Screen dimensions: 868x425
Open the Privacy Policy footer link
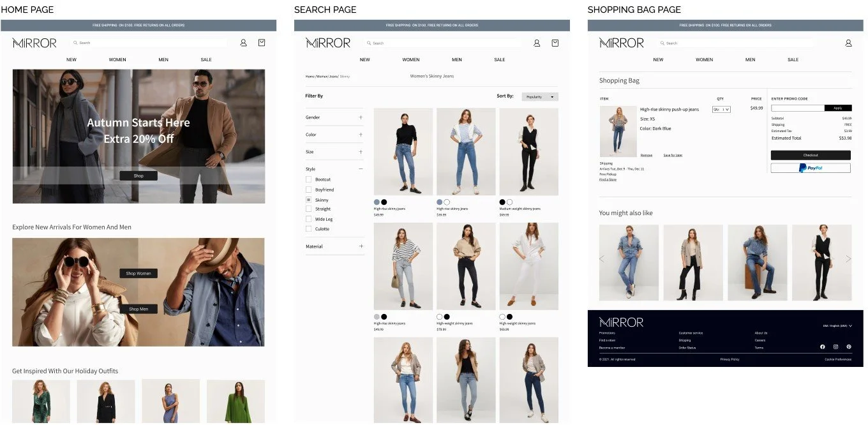tap(730, 359)
